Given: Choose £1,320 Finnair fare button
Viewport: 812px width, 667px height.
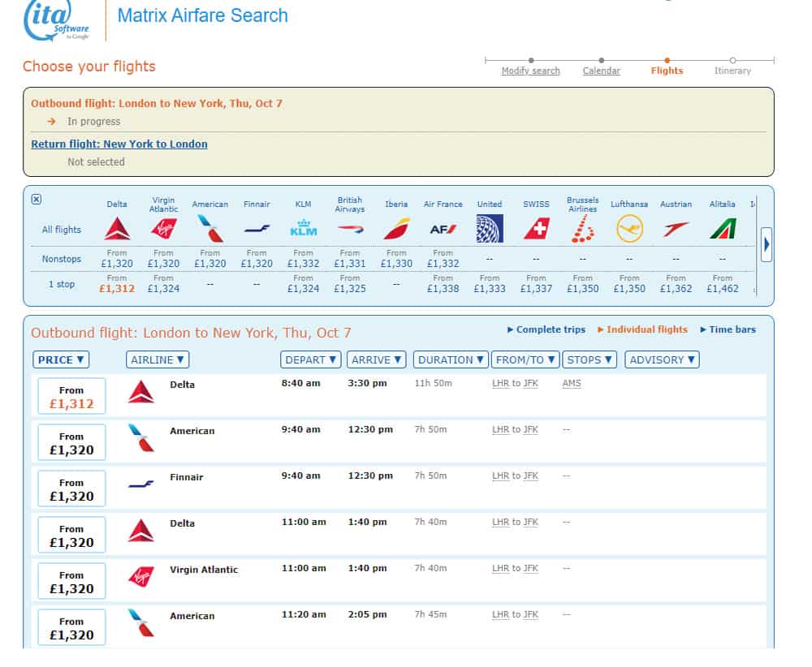Looking at the screenshot, I should (x=71, y=488).
